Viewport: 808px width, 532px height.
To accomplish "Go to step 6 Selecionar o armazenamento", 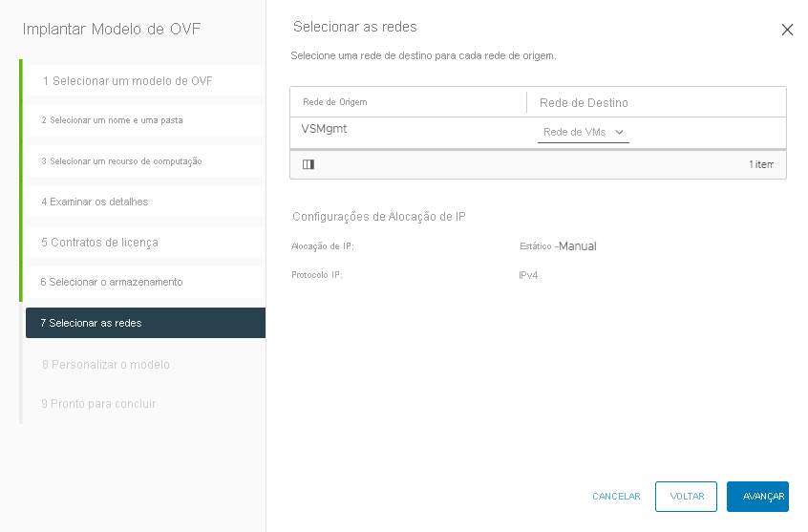I will pyautogui.click(x=145, y=282).
